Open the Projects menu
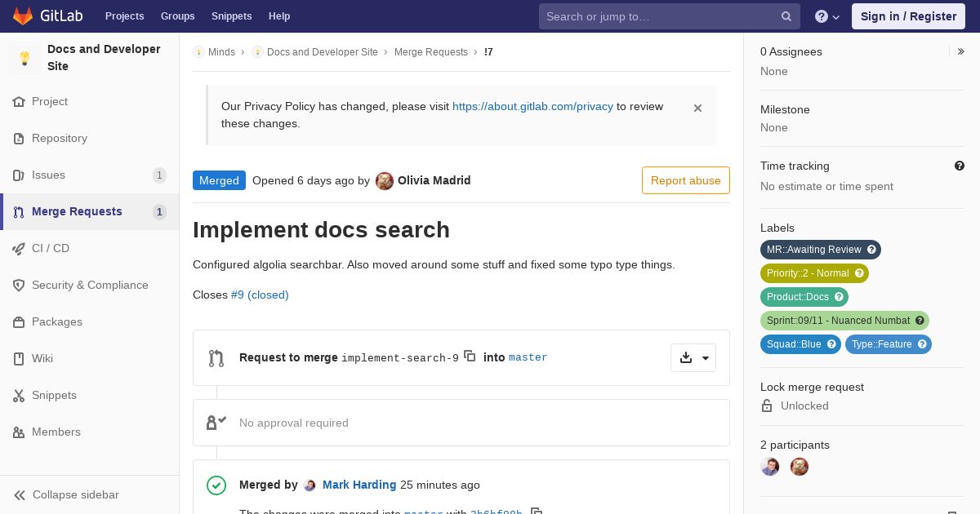The width and height of the screenshot is (980, 514). pos(124,16)
